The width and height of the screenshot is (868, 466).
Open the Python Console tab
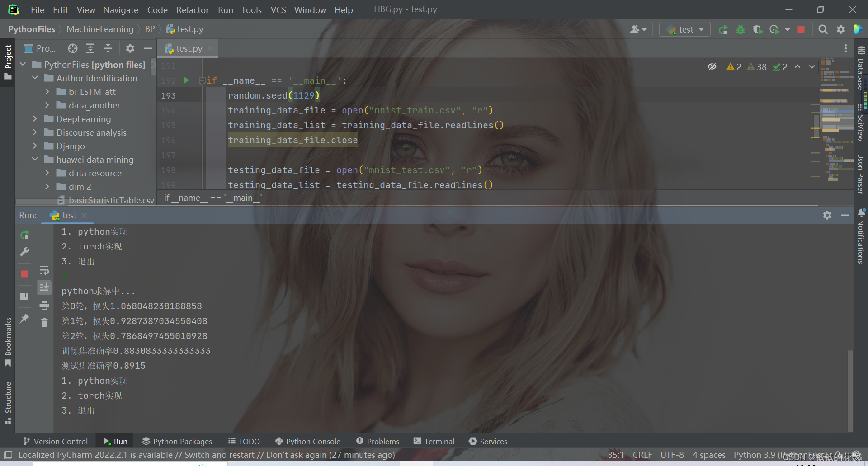[308, 441]
